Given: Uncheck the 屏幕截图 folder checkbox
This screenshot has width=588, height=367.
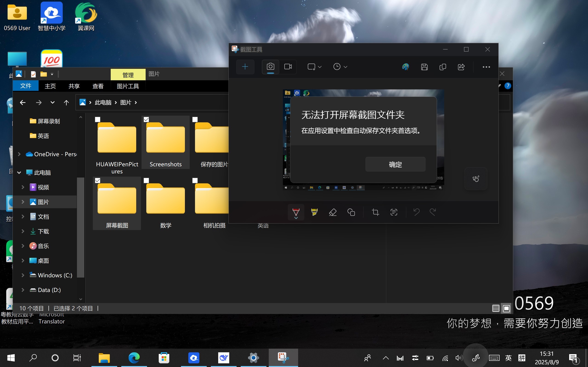Looking at the screenshot, I should [97, 180].
